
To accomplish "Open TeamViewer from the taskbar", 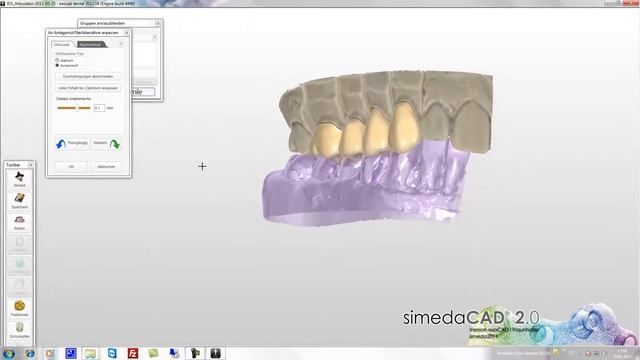I will pyautogui.click(x=112, y=353).
